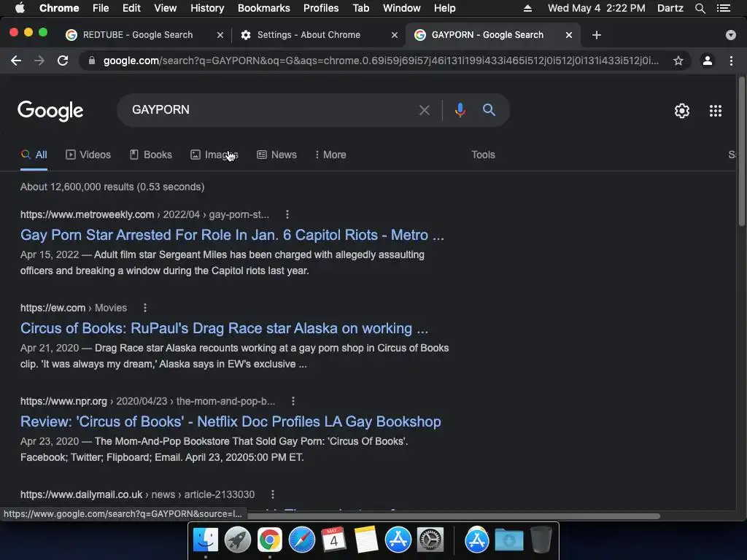Select the All results tab
This screenshot has width=747, height=560.
pyautogui.click(x=34, y=155)
